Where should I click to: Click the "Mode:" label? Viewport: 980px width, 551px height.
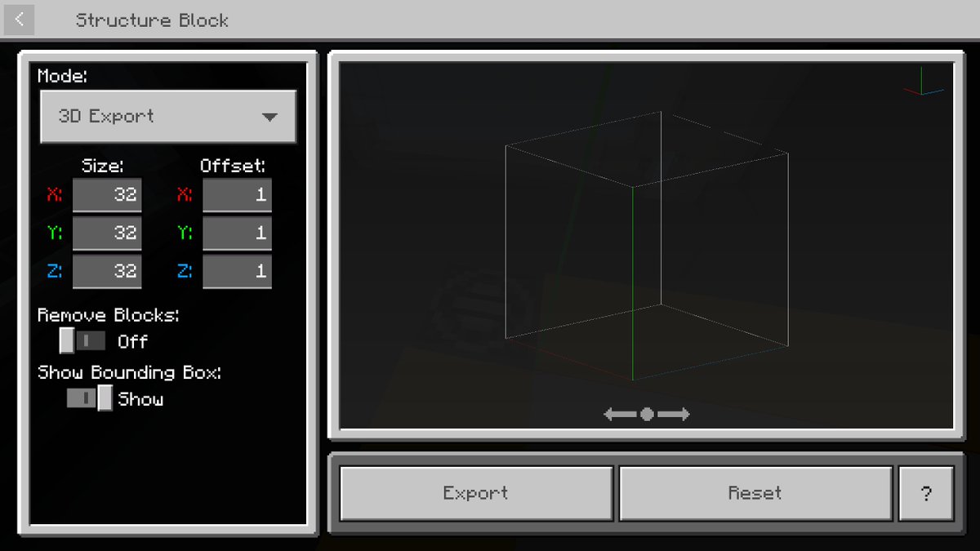(63, 76)
